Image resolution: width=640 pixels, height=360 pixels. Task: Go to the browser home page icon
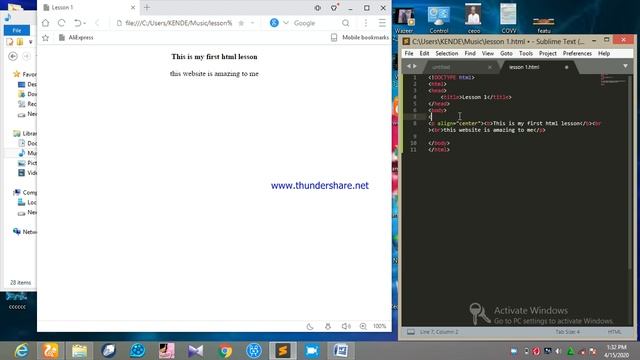45,23
